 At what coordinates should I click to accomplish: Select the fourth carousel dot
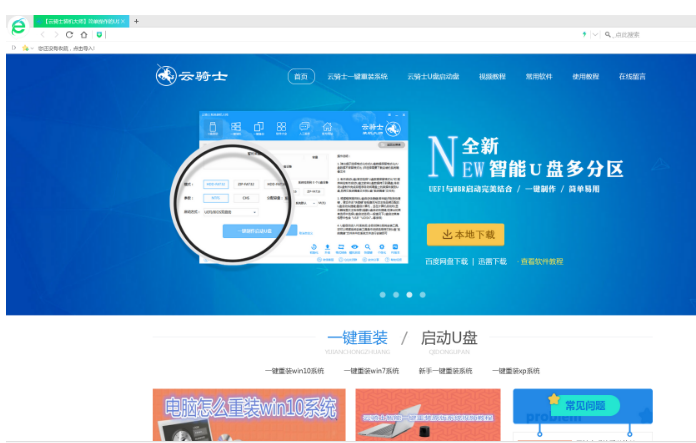pyautogui.click(x=423, y=295)
